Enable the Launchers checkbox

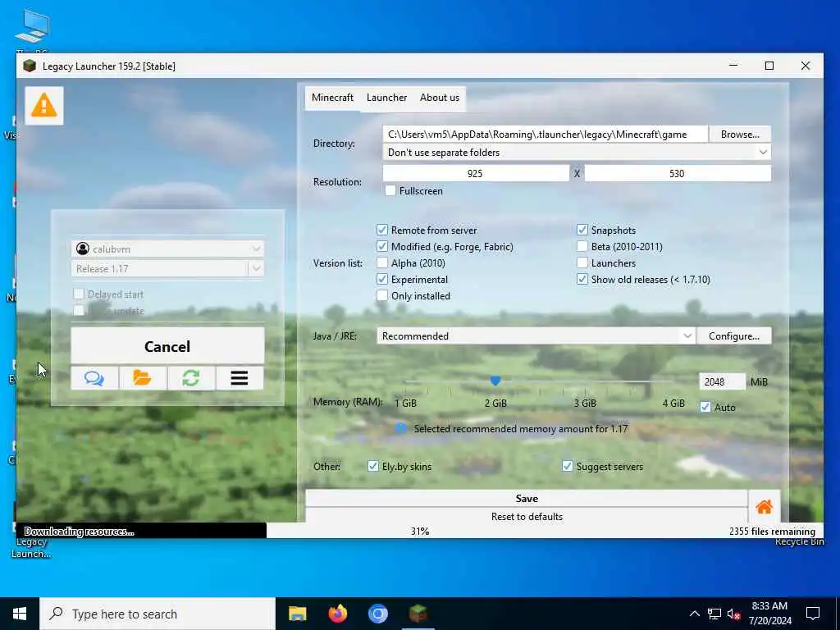point(582,263)
